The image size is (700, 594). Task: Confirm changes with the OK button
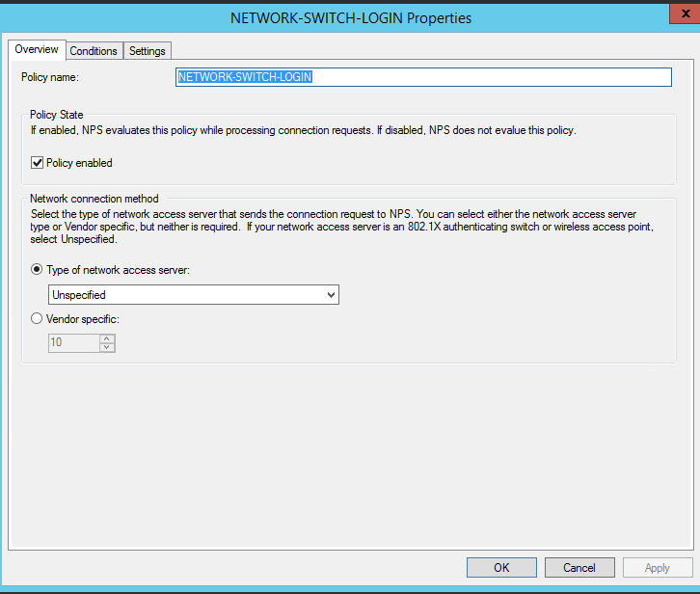(x=501, y=567)
